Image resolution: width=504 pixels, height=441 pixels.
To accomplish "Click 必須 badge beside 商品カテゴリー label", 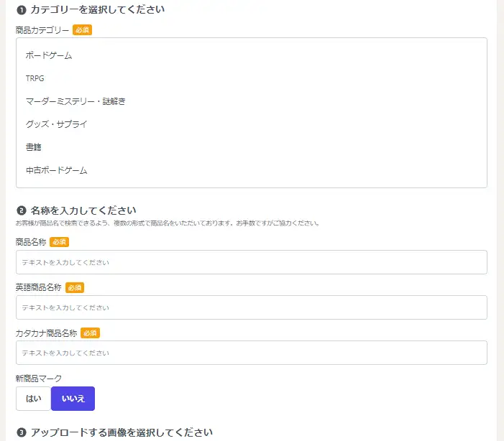I will pos(82,30).
